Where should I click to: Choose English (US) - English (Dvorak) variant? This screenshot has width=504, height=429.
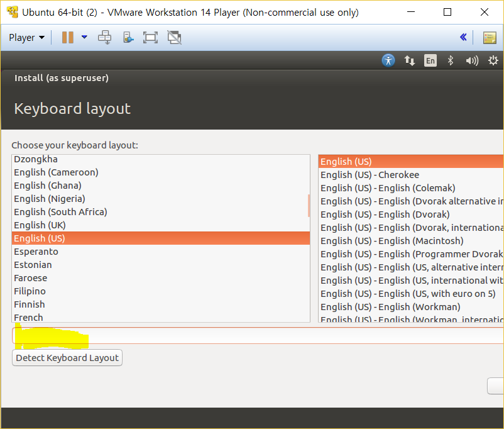pyautogui.click(x=385, y=214)
